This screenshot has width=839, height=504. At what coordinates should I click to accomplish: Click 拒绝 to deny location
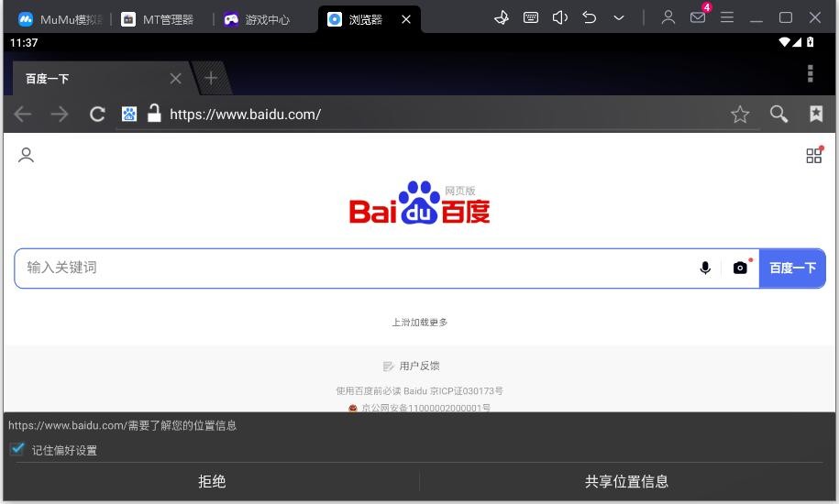point(212,482)
